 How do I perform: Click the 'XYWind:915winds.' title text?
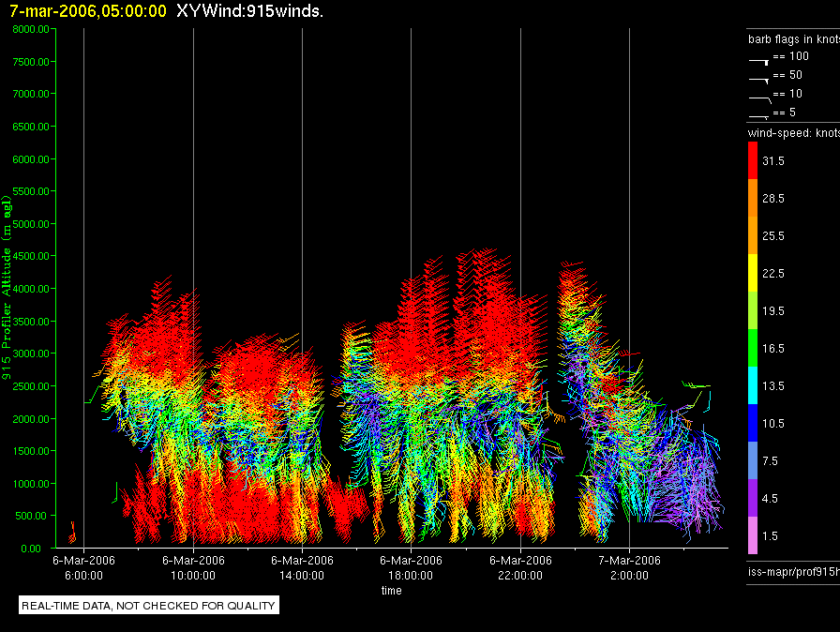click(249, 11)
